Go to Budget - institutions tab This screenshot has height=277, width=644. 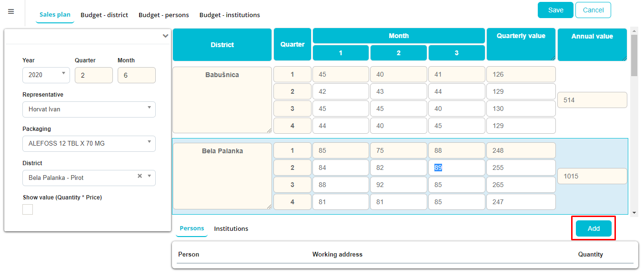(x=230, y=15)
